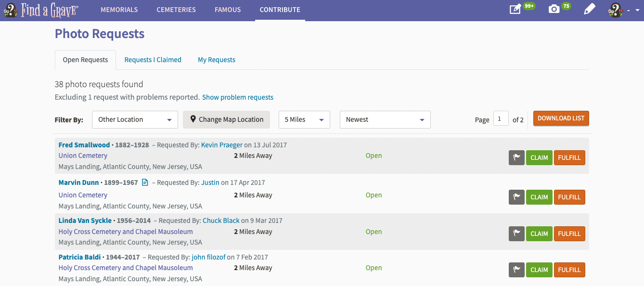The height and width of the screenshot is (286, 644).
Task: Open the note icon next to Marvin Dunn
Action: point(145,182)
